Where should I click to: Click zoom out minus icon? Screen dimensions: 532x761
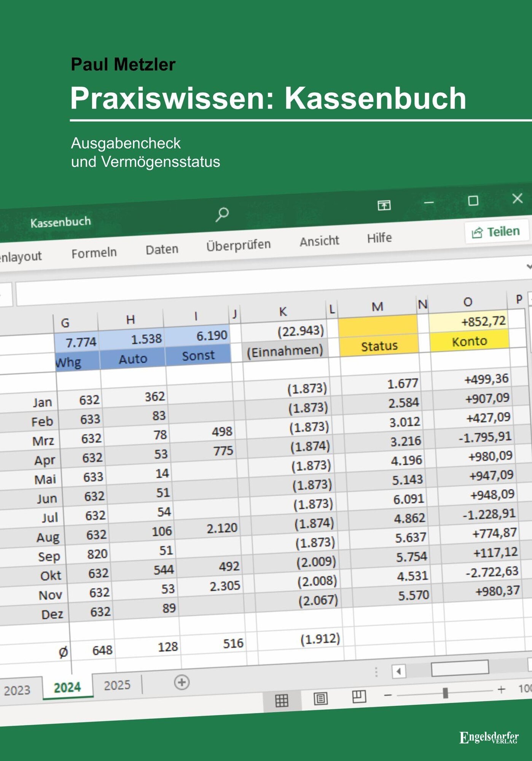[x=388, y=695]
